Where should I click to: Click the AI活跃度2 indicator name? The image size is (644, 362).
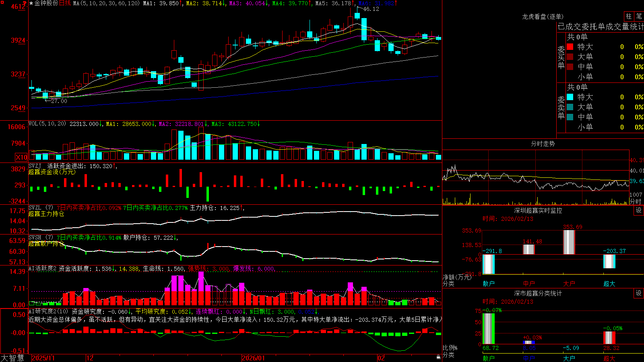[43, 268]
